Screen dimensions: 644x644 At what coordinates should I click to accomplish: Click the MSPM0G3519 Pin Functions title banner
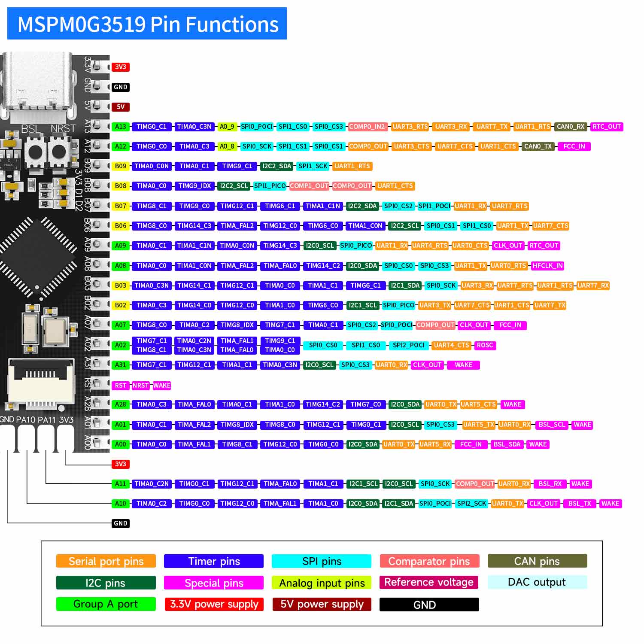tap(147, 24)
